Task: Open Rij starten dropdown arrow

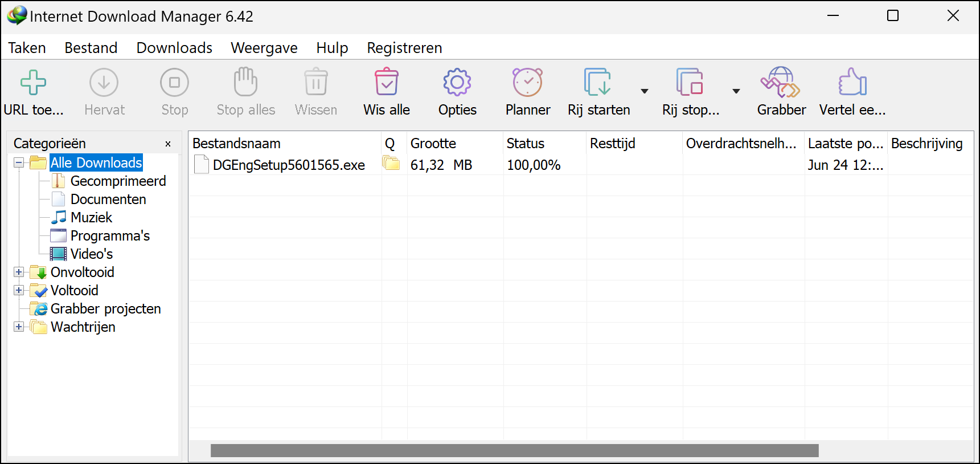Action: (645, 91)
